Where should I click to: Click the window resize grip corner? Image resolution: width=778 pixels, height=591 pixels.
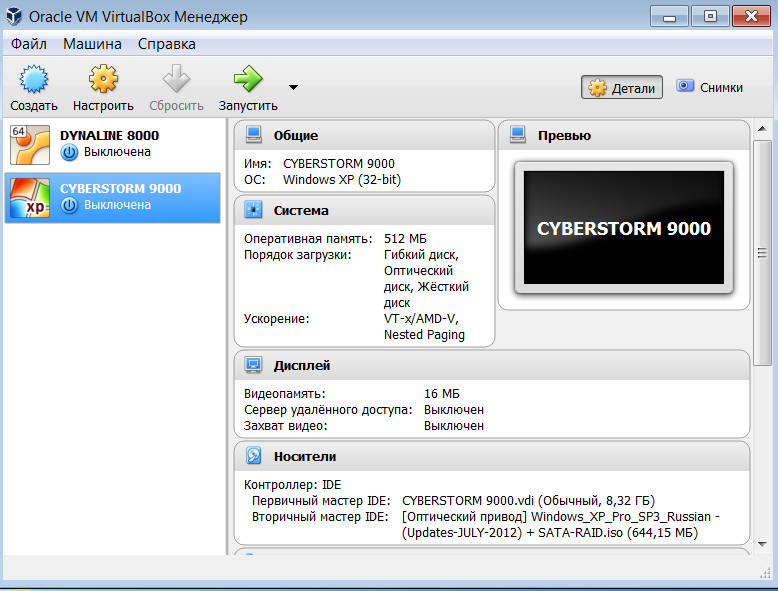[765, 573]
